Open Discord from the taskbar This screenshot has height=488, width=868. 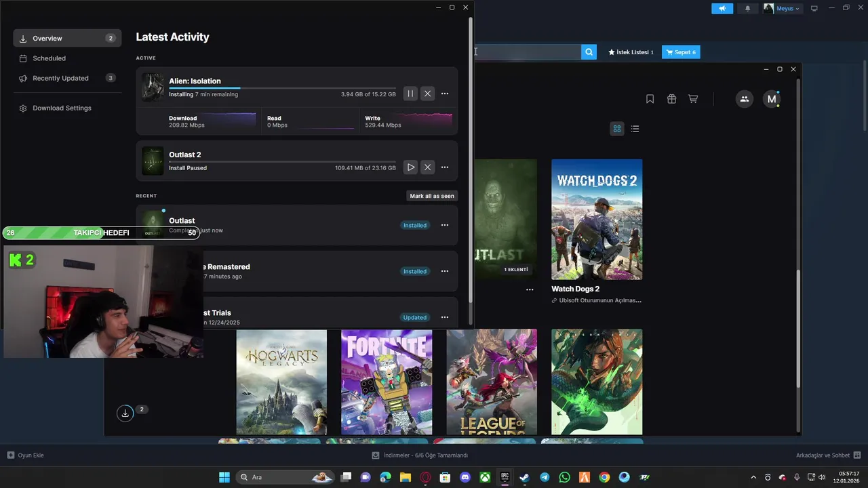[465, 477]
